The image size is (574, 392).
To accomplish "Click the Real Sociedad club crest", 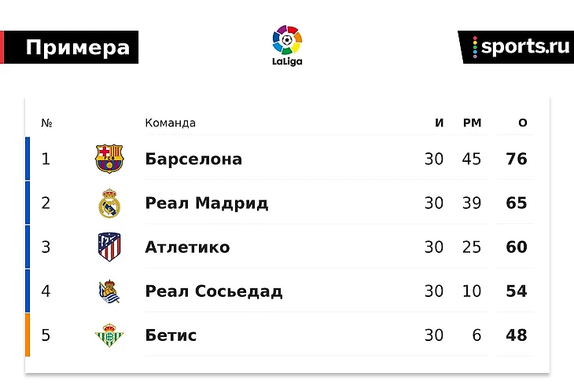I will click(x=109, y=291).
